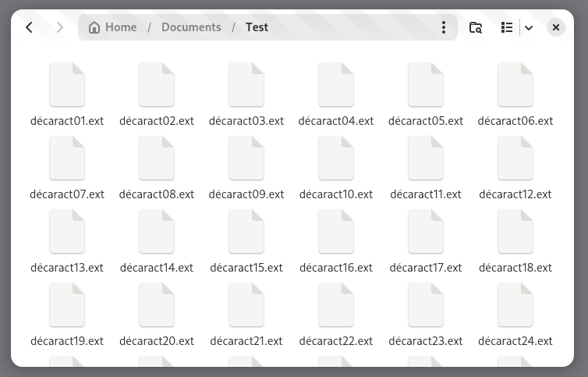
Task: Click the décaract23.ext filename label
Action: click(x=425, y=341)
